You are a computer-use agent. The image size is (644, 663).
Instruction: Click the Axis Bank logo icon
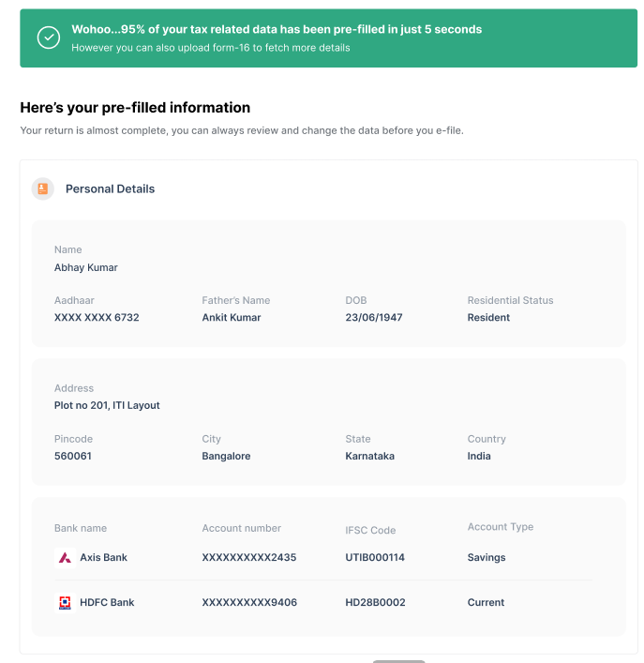tap(65, 558)
